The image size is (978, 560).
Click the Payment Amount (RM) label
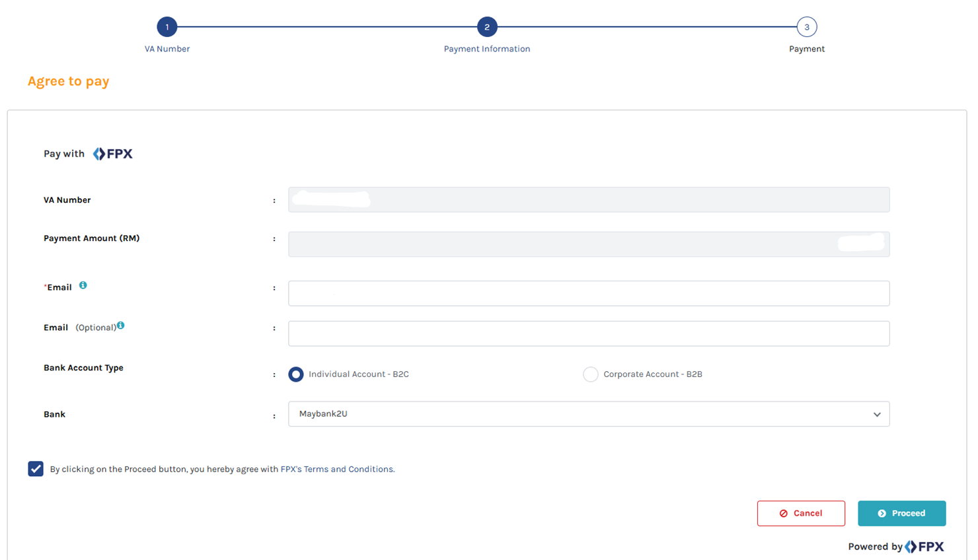[92, 238]
